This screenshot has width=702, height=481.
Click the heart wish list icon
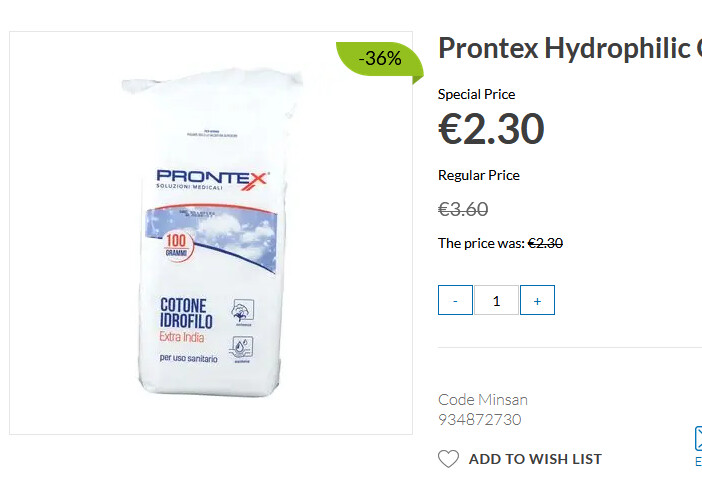[448, 459]
